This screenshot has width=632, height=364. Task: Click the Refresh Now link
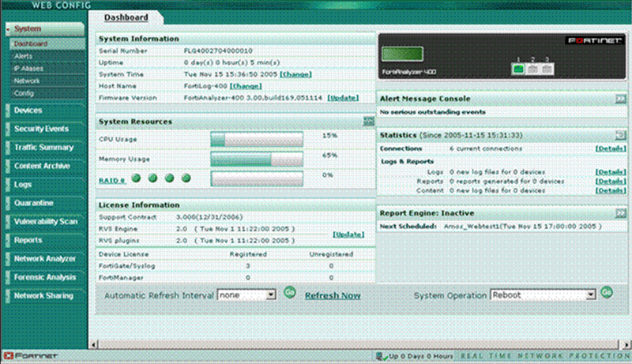click(333, 295)
